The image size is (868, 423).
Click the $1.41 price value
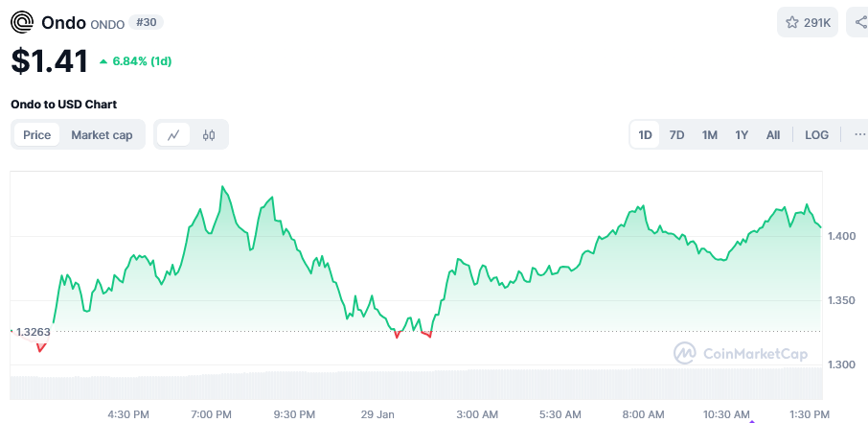click(x=49, y=61)
